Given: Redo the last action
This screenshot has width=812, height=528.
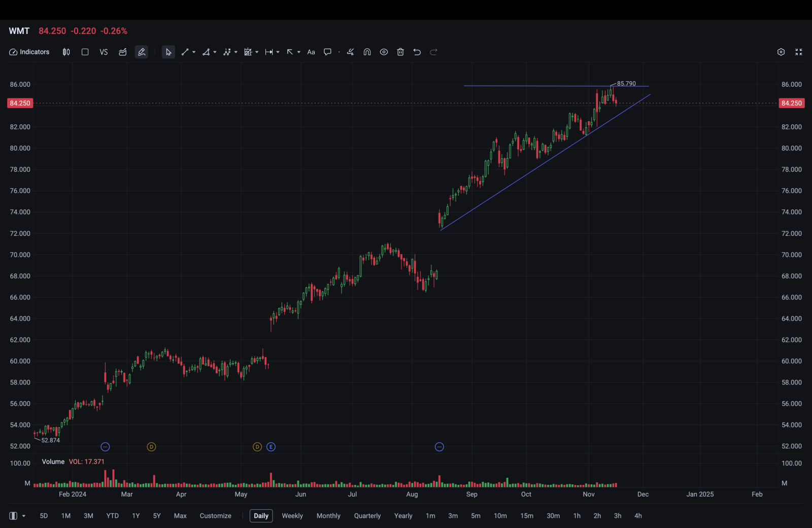Looking at the screenshot, I should coord(434,52).
